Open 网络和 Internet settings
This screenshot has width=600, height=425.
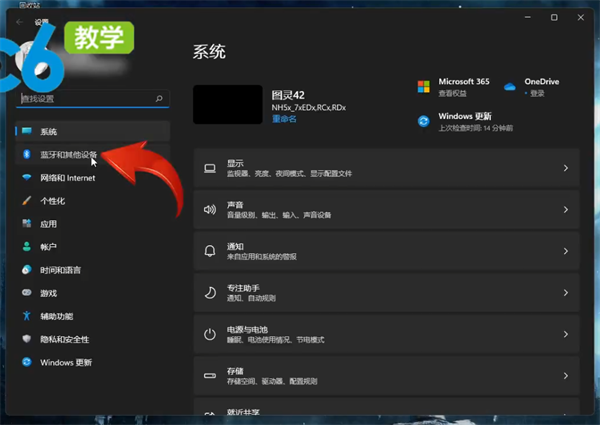point(93,178)
